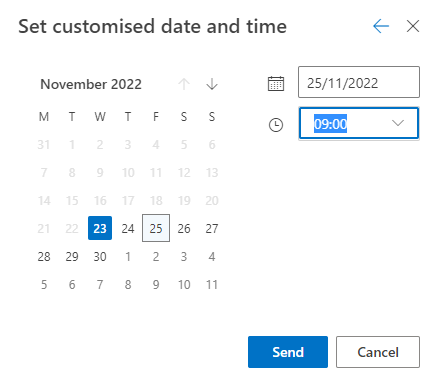Click the back arrow icon
The width and height of the screenshot is (438, 389).
381,26
